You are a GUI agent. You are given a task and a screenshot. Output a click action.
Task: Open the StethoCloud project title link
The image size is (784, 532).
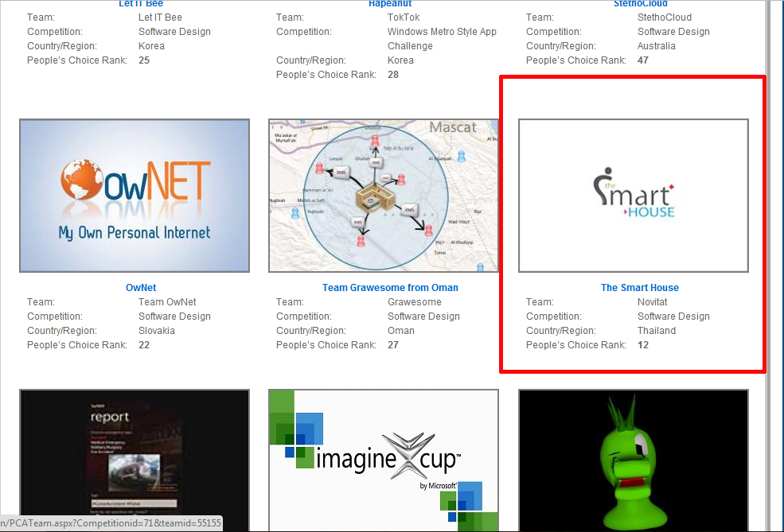click(x=640, y=4)
